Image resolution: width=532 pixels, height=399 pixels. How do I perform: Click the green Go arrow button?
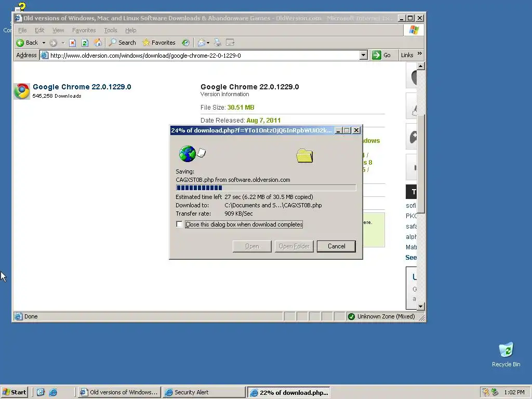pos(377,55)
